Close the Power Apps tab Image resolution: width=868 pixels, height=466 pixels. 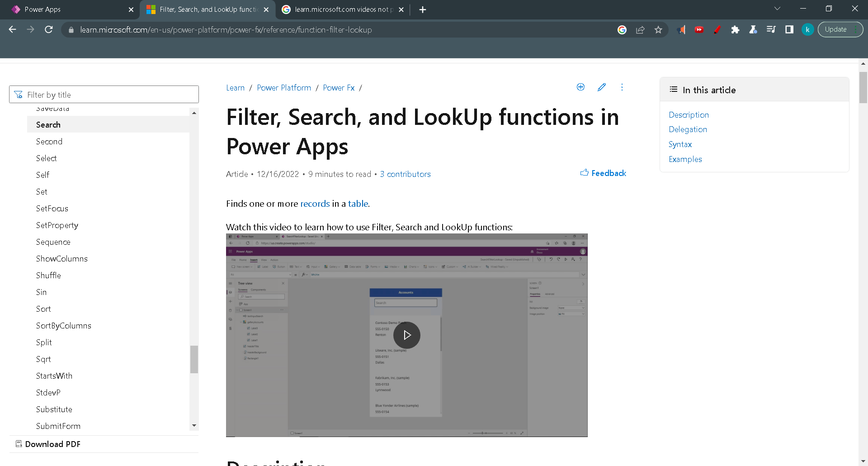click(131, 10)
